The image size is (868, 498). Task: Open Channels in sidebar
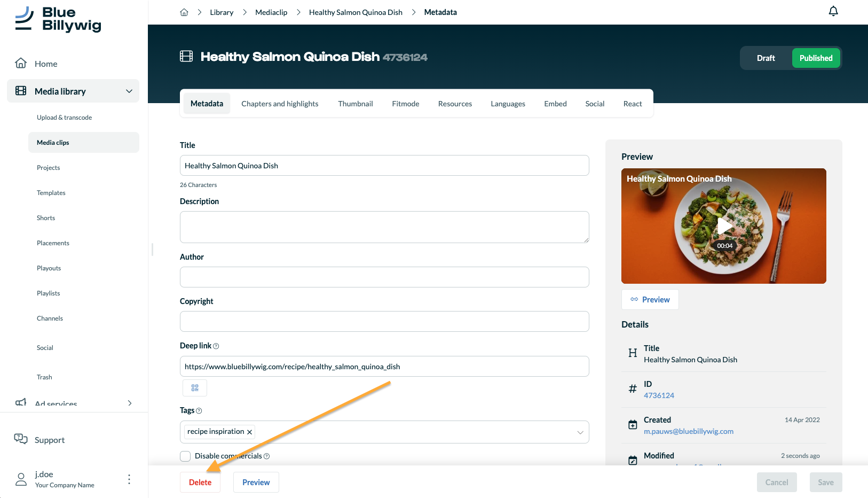point(50,318)
